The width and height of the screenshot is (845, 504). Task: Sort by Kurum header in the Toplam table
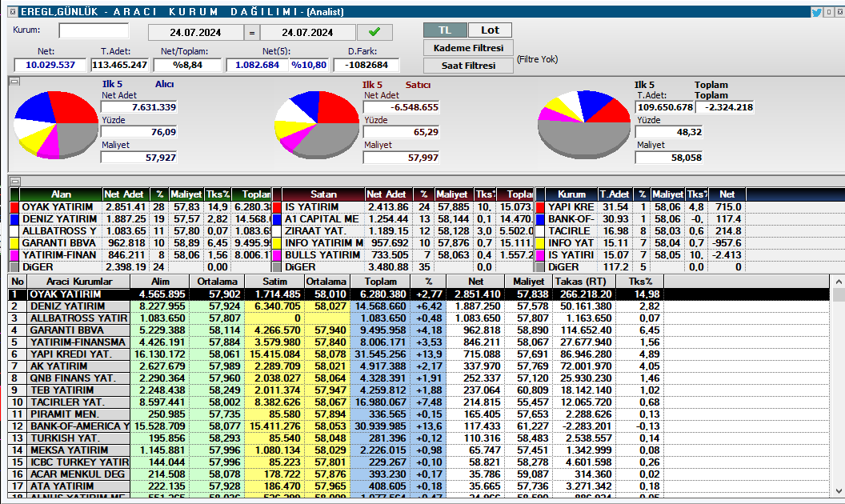click(572, 194)
